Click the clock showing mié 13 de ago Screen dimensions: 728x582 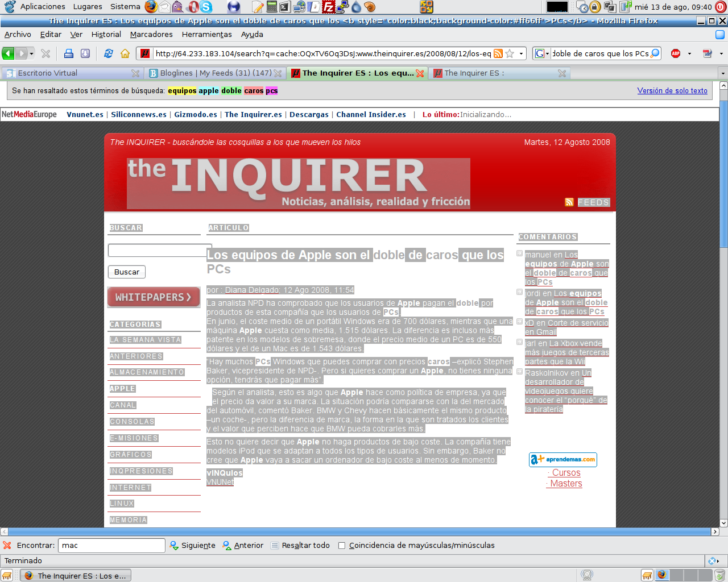pos(673,7)
